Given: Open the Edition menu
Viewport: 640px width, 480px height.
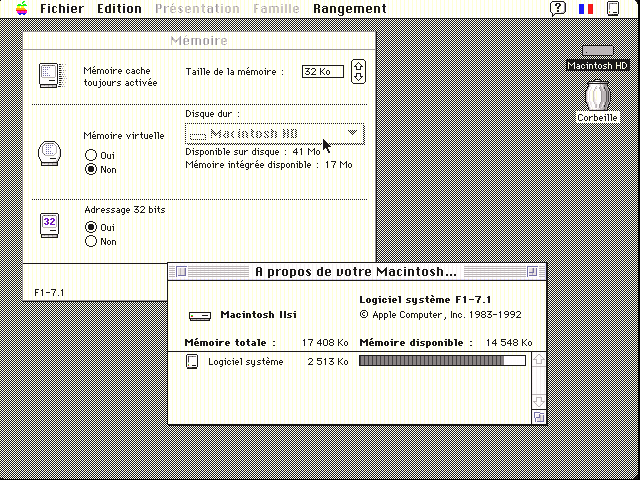Looking at the screenshot, I should pos(119,9).
